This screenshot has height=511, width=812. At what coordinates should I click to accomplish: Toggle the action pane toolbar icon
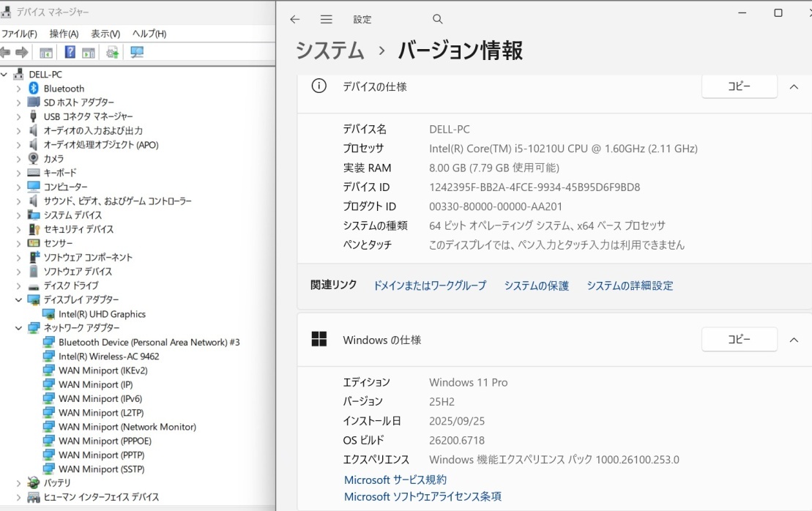(x=89, y=52)
